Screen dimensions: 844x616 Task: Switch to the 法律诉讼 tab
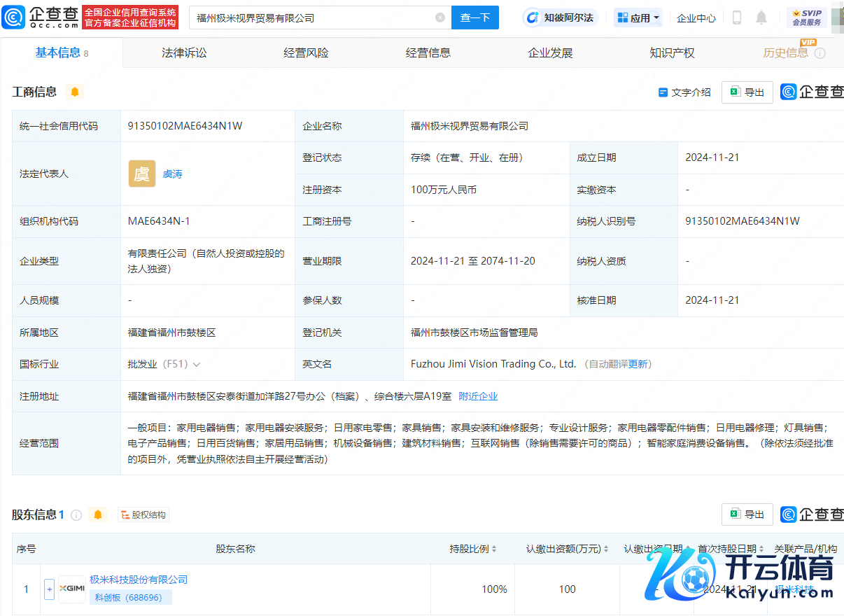[x=184, y=52]
